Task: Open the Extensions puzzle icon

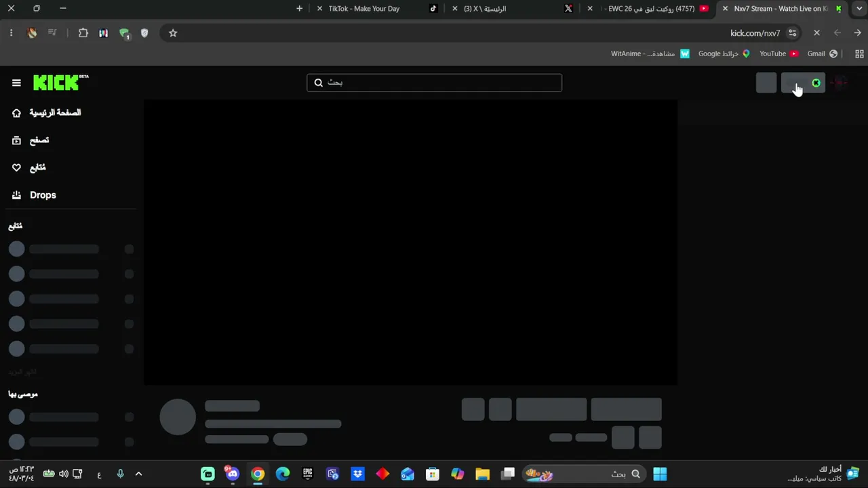Action: click(x=83, y=33)
